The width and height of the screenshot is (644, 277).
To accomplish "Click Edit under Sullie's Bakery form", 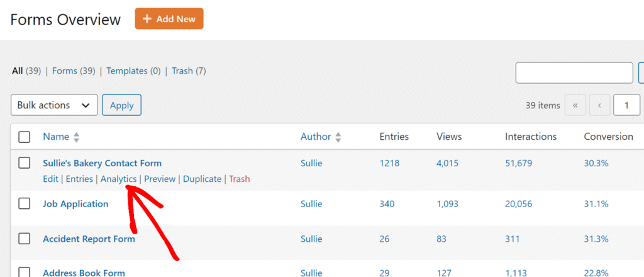I will [x=50, y=179].
